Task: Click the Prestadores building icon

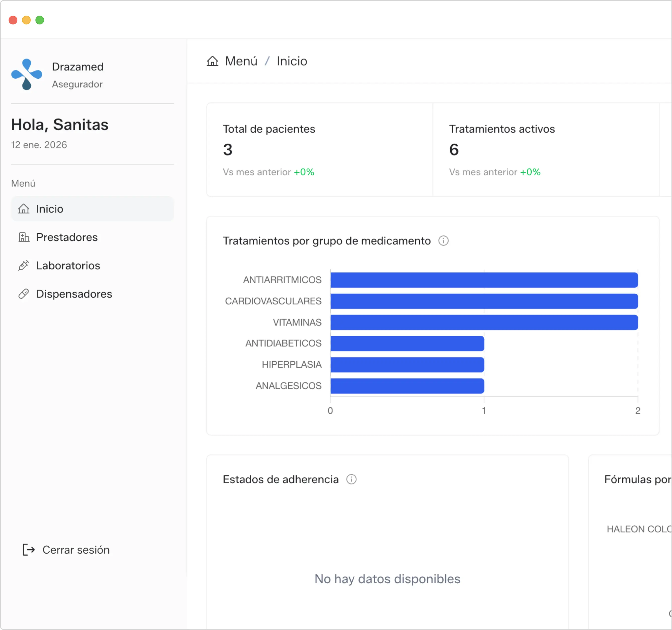Action: (x=24, y=237)
